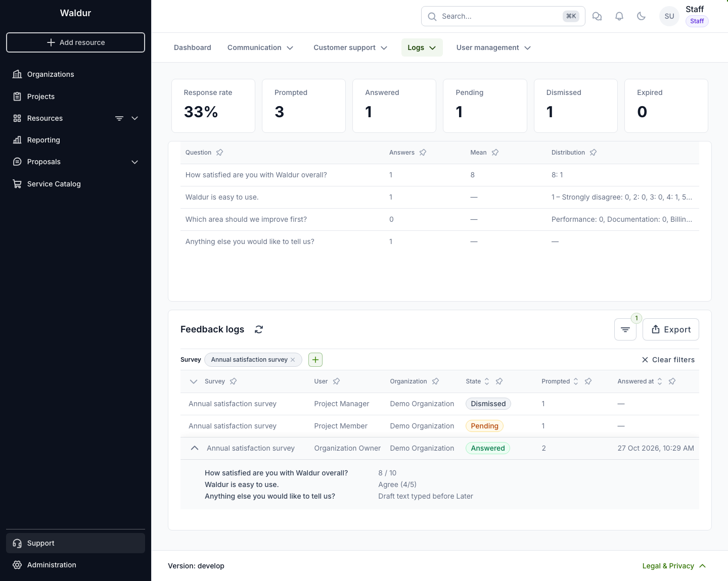Pin the Answers column
Screen dimensions: 728x581
(x=423, y=153)
